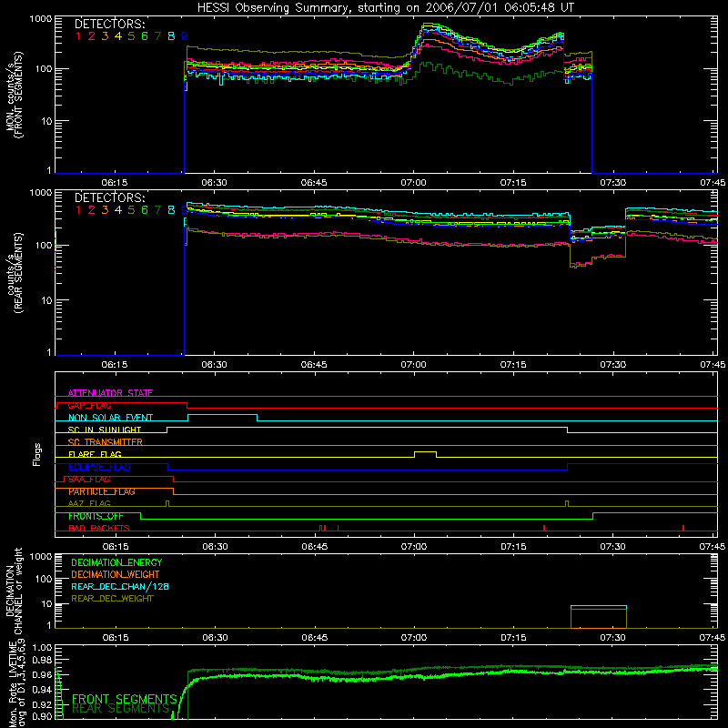Click the 0.96 value on livetime axis
Viewport: 728px width, 728px height.
click(x=42, y=674)
